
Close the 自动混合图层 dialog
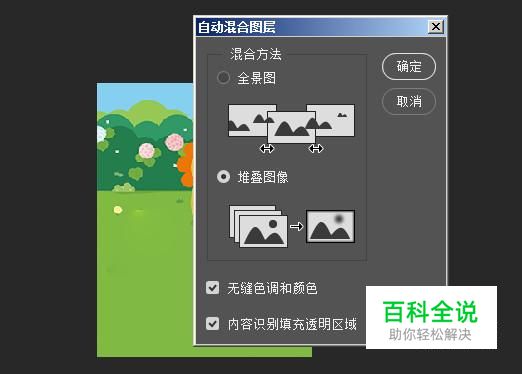coord(436,27)
